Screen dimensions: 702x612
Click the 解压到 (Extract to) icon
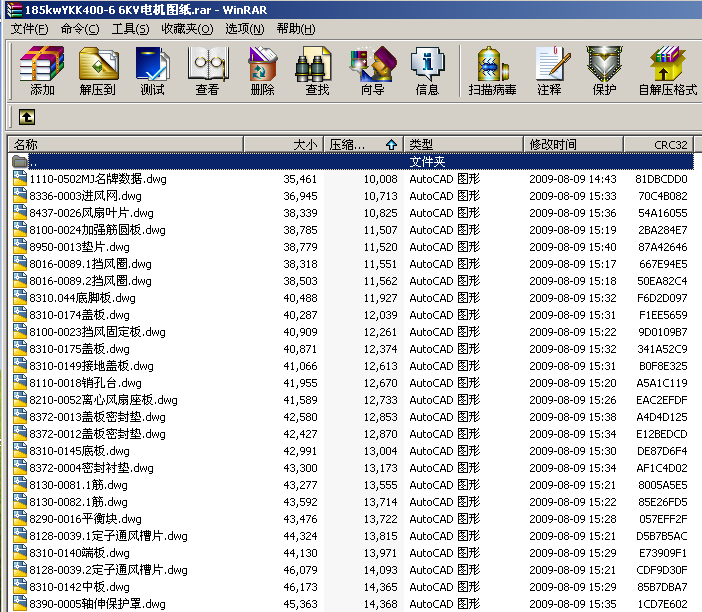coord(98,71)
